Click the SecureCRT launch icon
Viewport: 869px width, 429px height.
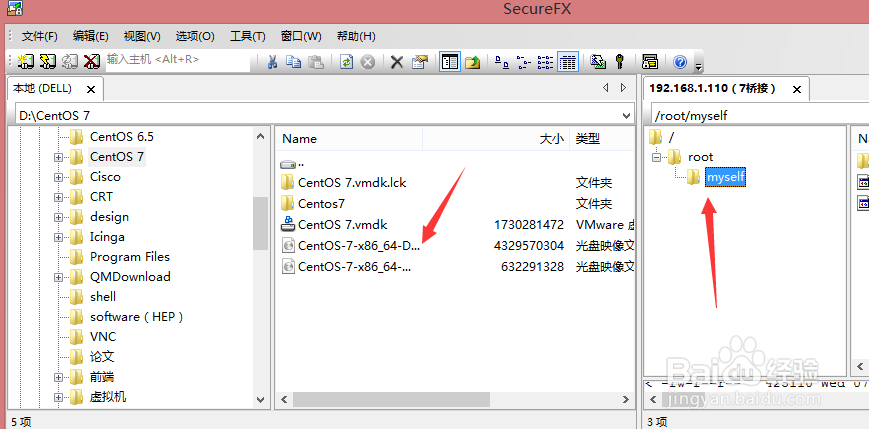650,62
